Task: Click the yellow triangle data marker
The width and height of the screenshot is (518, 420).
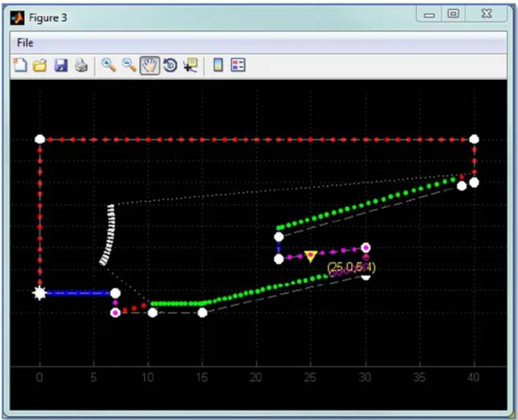Action: 311,256
